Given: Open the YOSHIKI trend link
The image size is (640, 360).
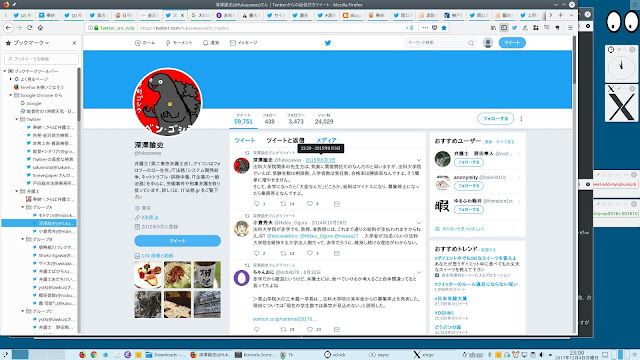Looking at the screenshot, I should 444,313.
